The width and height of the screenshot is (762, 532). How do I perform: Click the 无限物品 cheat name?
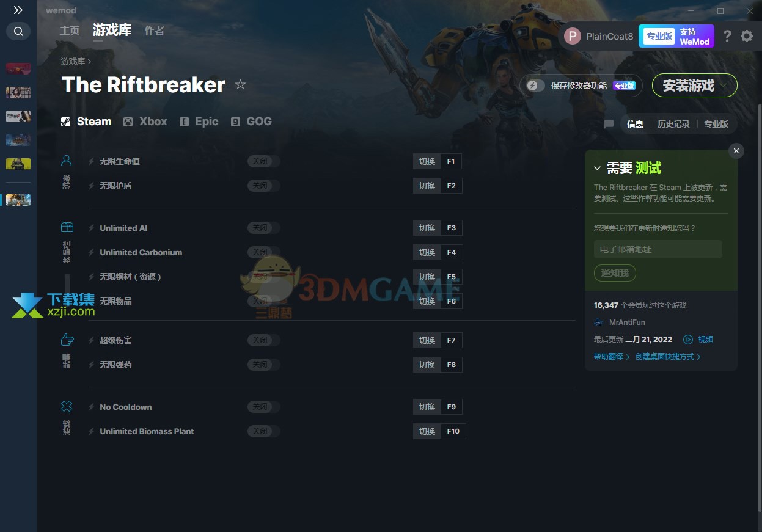(115, 301)
